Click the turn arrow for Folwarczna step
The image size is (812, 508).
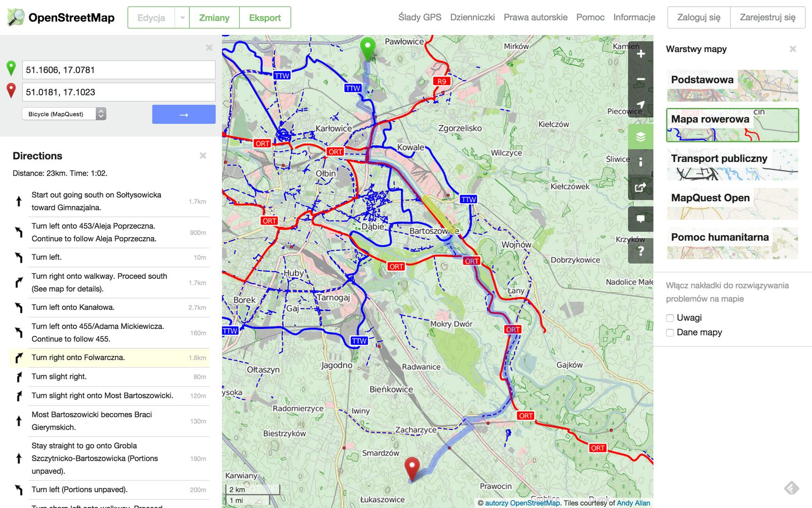(x=19, y=358)
